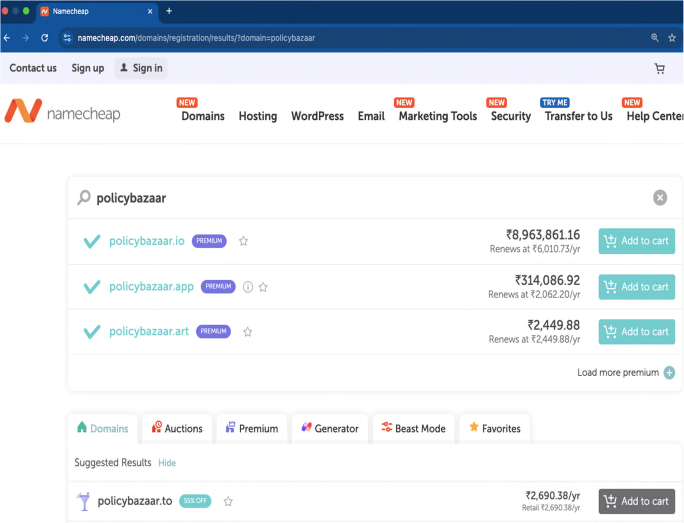Favorite policybazaar.app with the star icon
Image resolution: width=684 pixels, height=523 pixels.
[263, 287]
